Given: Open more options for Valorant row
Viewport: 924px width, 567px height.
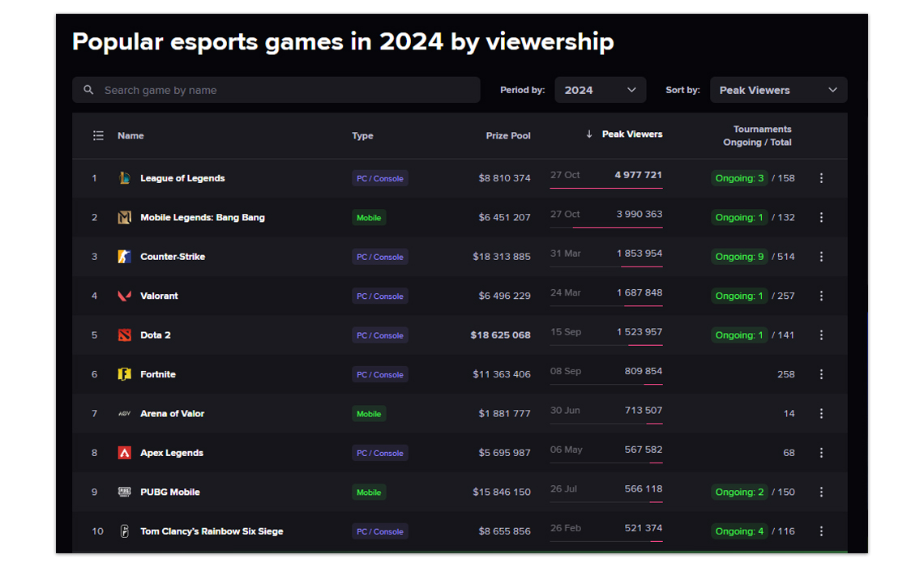Looking at the screenshot, I should [821, 296].
